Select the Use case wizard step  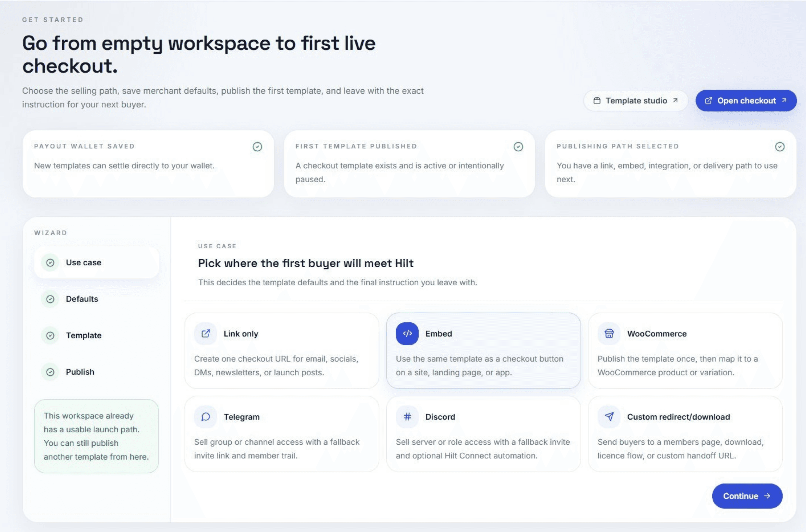click(96, 263)
